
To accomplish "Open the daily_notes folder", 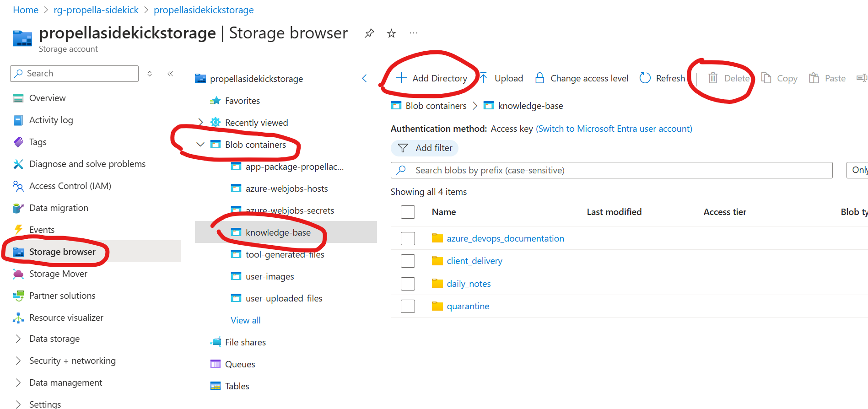I will click(x=469, y=284).
